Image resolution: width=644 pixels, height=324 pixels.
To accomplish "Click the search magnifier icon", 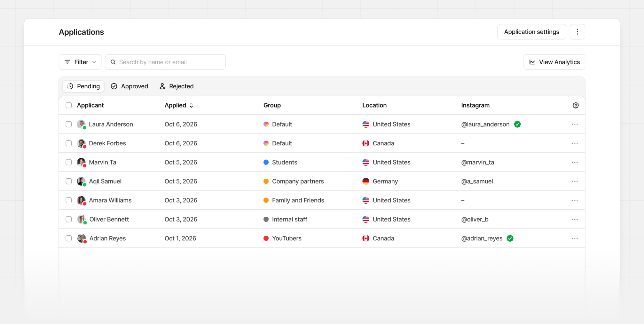I will (x=113, y=62).
